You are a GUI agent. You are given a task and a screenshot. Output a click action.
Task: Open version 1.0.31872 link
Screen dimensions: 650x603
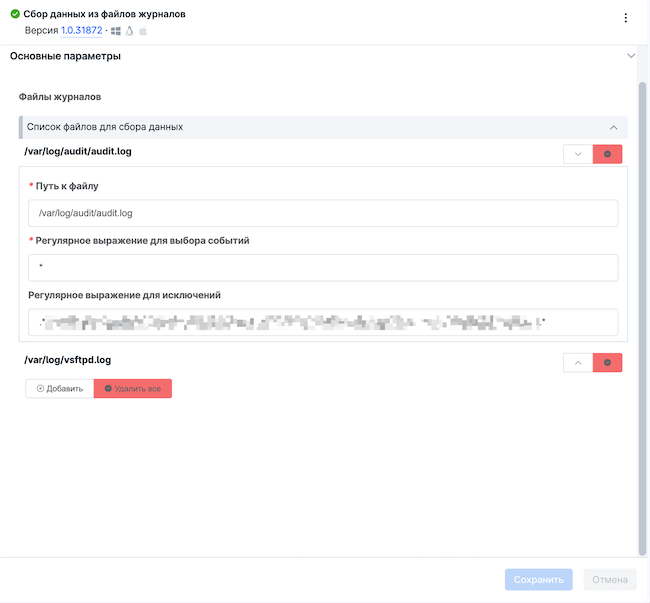(x=81, y=32)
